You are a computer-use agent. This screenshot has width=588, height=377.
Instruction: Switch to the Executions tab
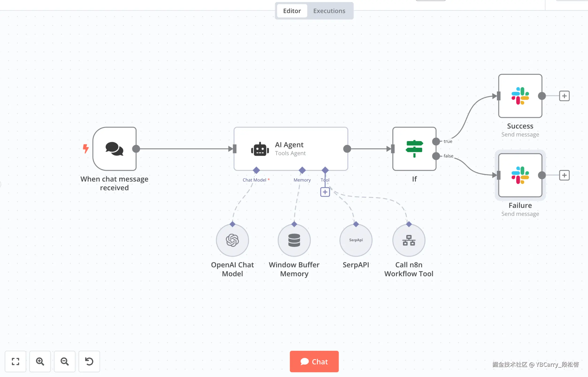point(329,11)
